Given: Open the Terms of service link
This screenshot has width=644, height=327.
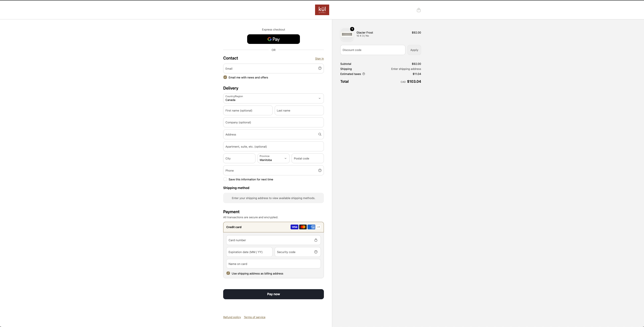Looking at the screenshot, I should (254, 317).
